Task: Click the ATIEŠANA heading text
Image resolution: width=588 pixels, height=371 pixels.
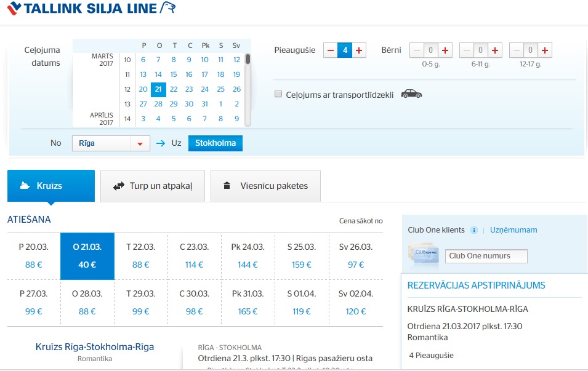Action: 29,220
